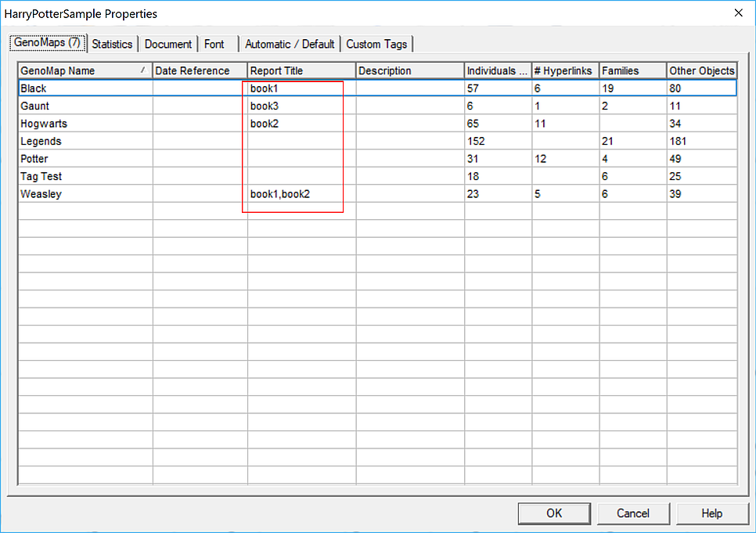Click hyperlinks count 1 for Gaunt
Screen dimensions: 756x533
coord(538,106)
